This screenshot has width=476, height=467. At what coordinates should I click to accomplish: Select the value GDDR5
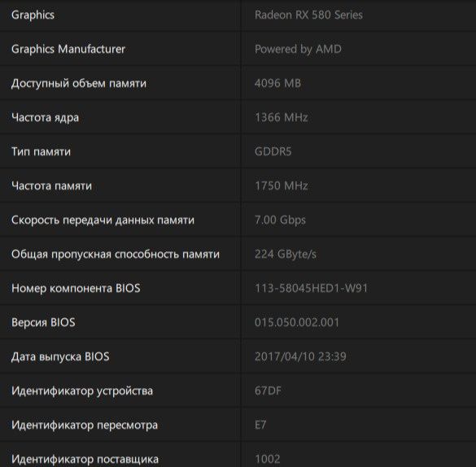click(273, 151)
